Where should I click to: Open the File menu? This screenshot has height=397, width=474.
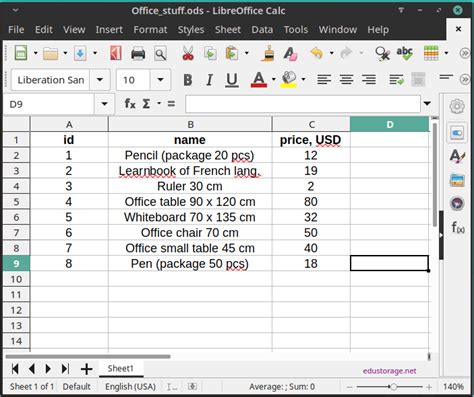pyautogui.click(x=16, y=30)
